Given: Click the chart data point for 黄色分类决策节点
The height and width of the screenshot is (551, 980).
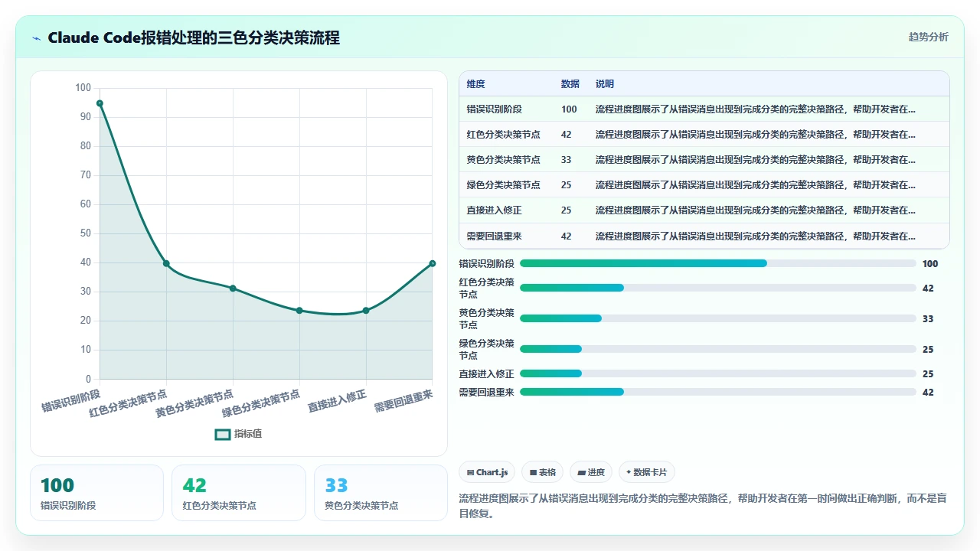Looking at the screenshot, I should click(x=233, y=289).
